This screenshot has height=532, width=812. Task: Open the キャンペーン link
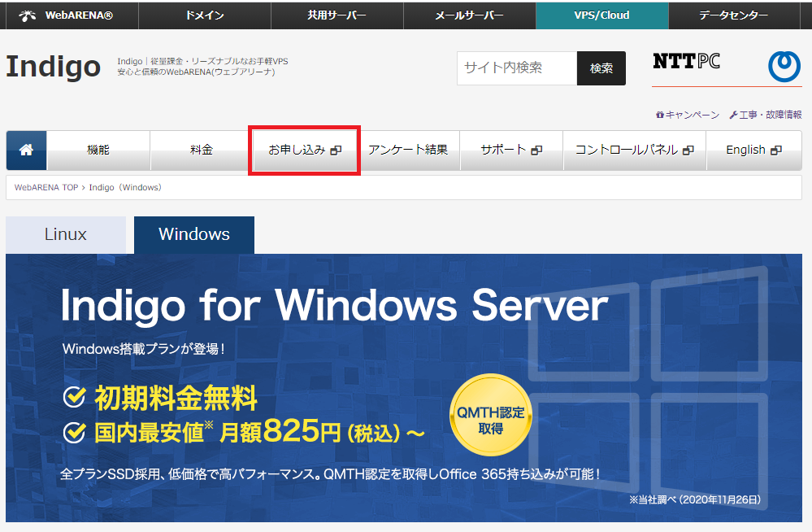pyautogui.click(x=692, y=115)
